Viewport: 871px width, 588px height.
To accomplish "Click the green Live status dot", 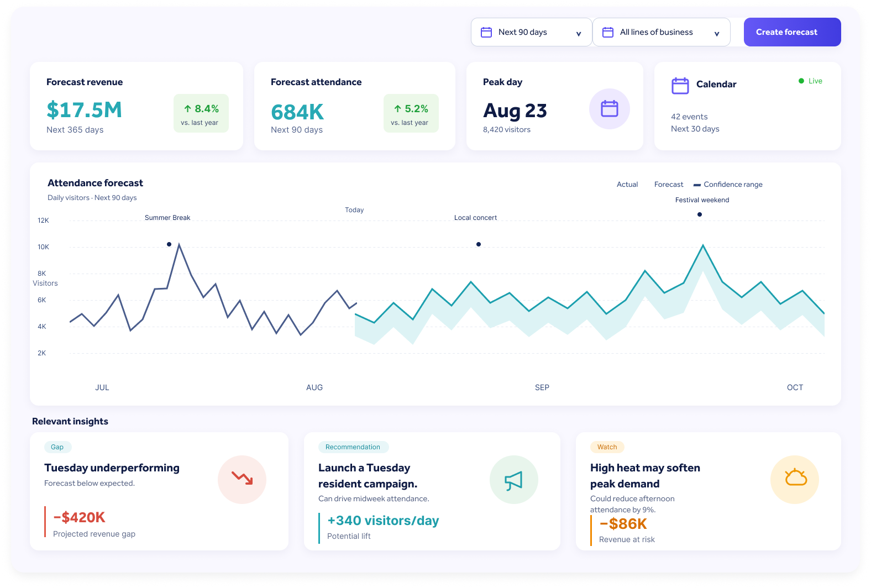I will (x=801, y=81).
